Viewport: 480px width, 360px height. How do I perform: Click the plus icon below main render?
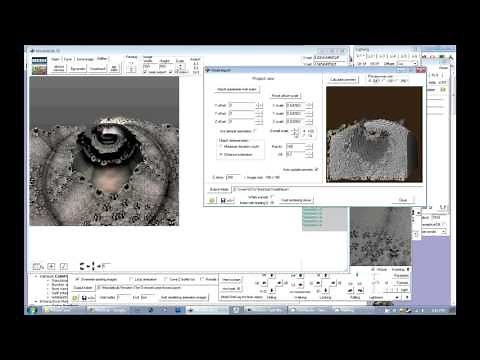pos(51,266)
